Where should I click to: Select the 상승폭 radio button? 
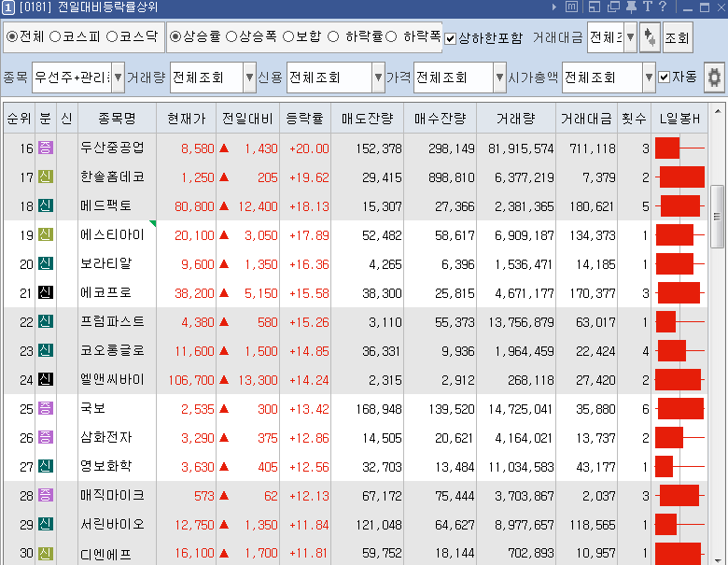click(231, 36)
